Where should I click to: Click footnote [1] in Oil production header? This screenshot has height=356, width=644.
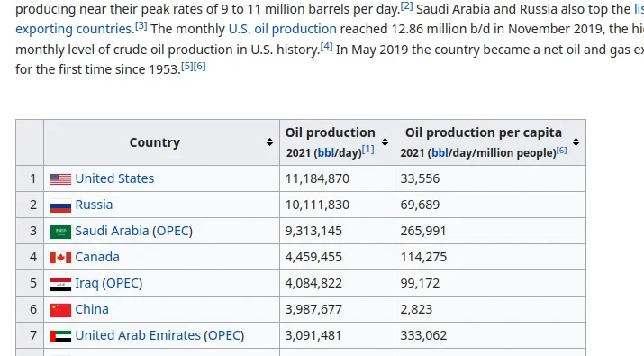click(368, 150)
